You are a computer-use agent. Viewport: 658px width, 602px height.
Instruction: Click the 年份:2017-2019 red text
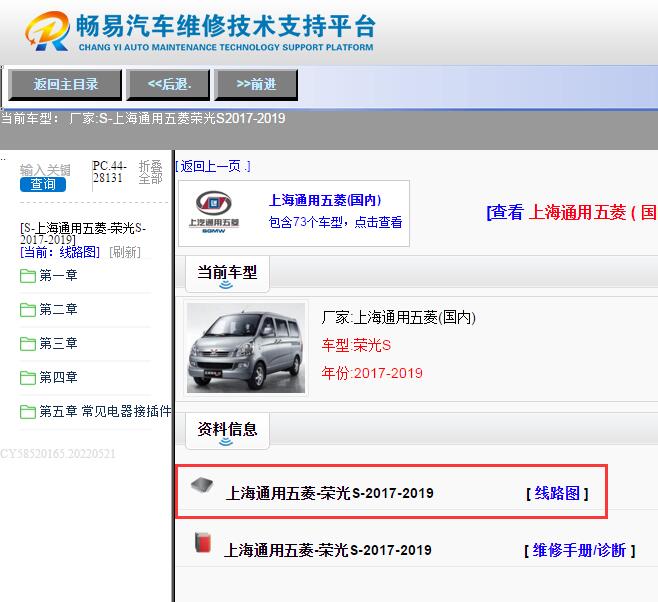[372, 373]
